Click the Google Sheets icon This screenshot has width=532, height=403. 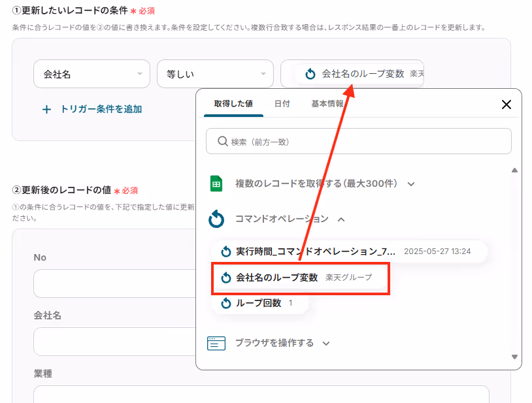tap(216, 184)
